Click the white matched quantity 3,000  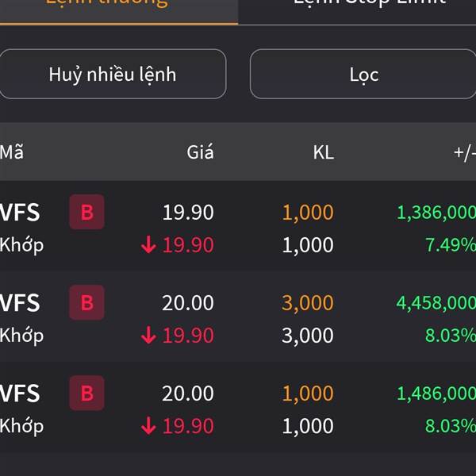pos(308,336)
